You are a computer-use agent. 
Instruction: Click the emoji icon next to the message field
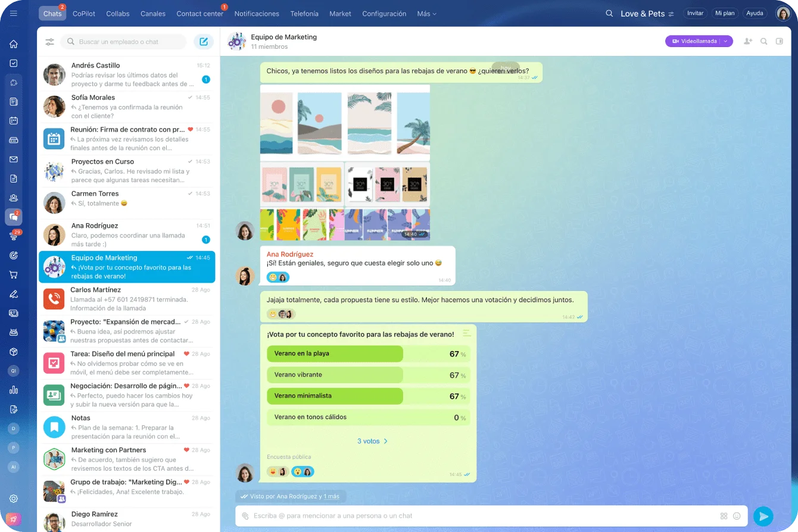(737, 516)
